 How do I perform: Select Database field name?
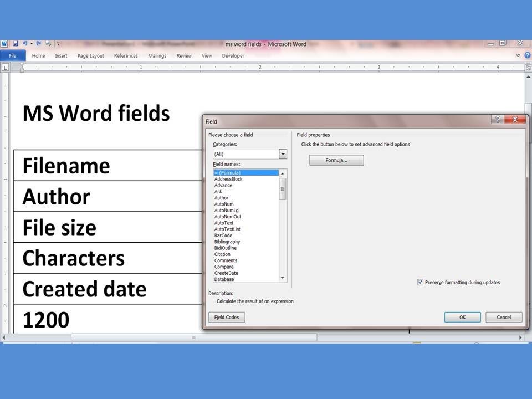(x=246, y=279)
